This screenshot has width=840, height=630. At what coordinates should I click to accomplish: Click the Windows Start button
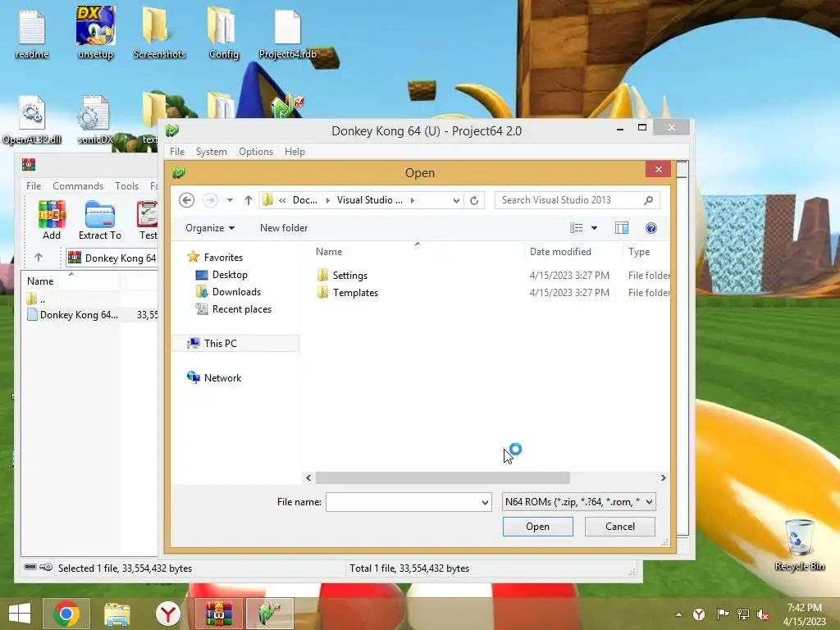coord(20,614)
